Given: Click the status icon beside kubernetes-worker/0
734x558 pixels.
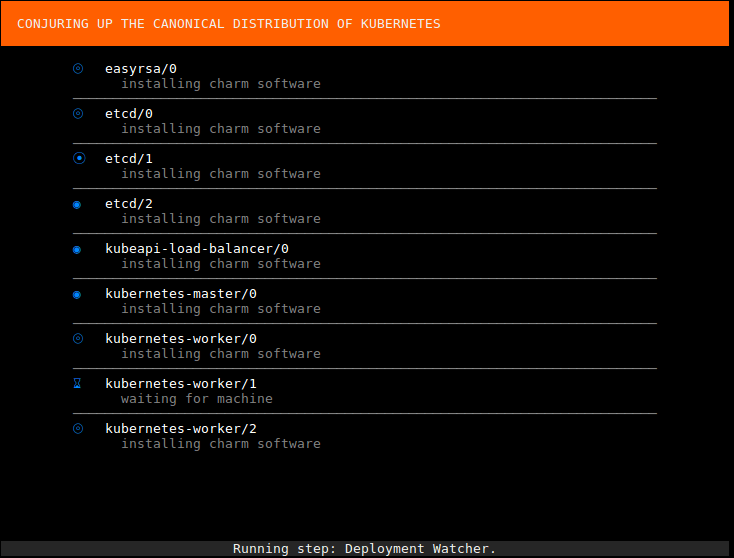Looking at the screenshot, I should 78,338.
